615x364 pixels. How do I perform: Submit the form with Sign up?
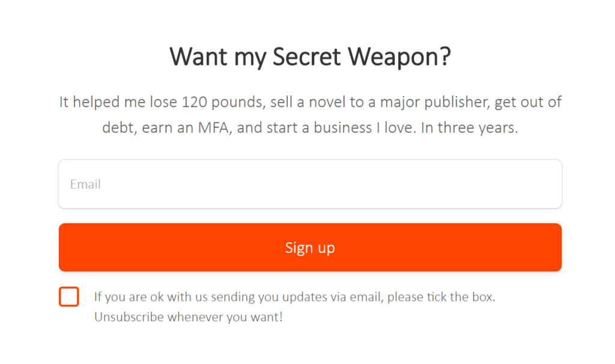point(311,247)
